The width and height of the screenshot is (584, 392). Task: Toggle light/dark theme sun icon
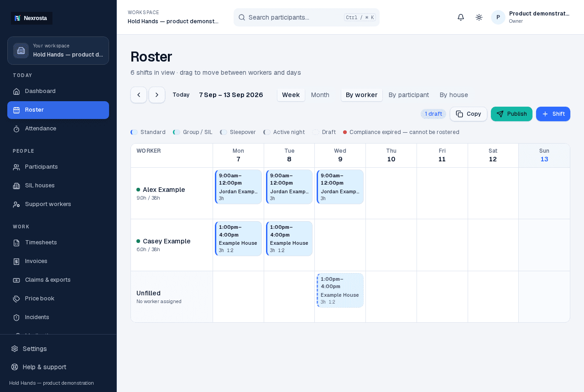pos(479,17)
